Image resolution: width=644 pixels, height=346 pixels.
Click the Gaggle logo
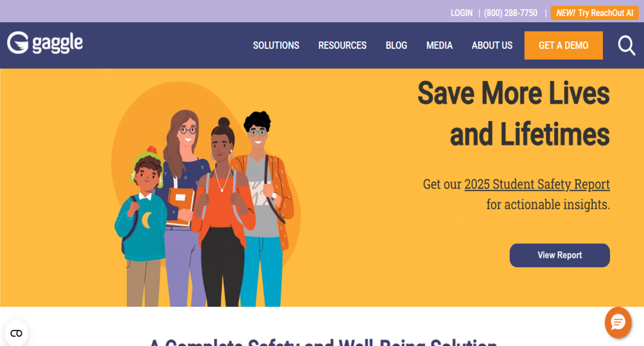click(x=45, y=43)
